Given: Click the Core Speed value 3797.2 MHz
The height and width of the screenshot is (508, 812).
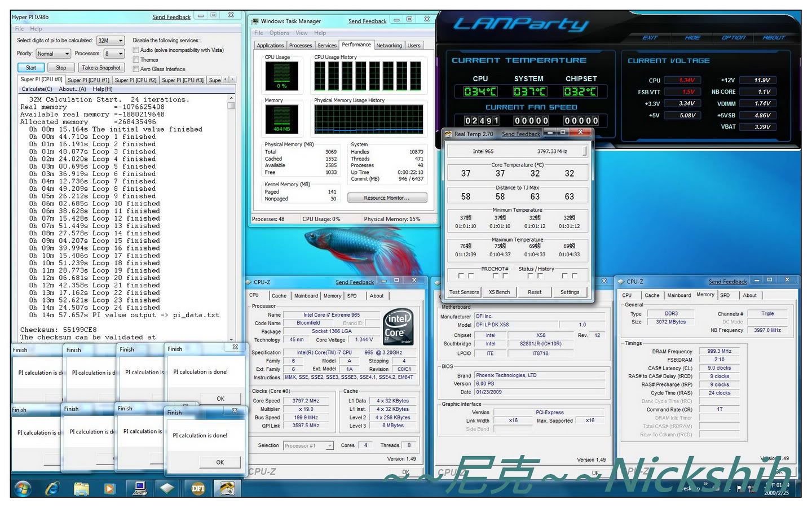Looking at the screenshot, I should coord(306,401).
